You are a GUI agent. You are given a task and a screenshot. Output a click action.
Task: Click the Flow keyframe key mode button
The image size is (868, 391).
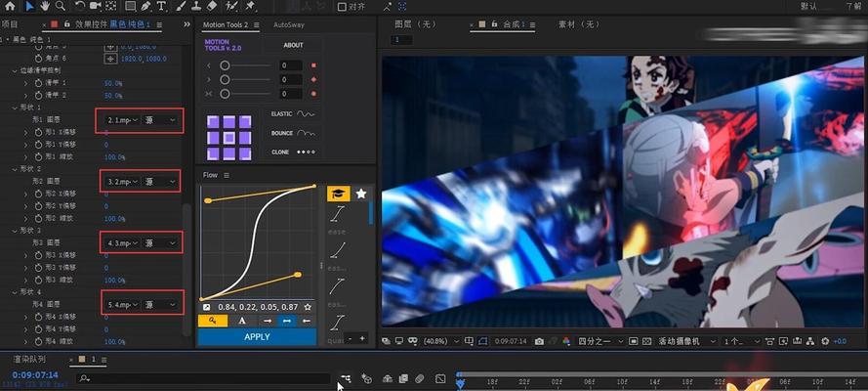(213, 321)
